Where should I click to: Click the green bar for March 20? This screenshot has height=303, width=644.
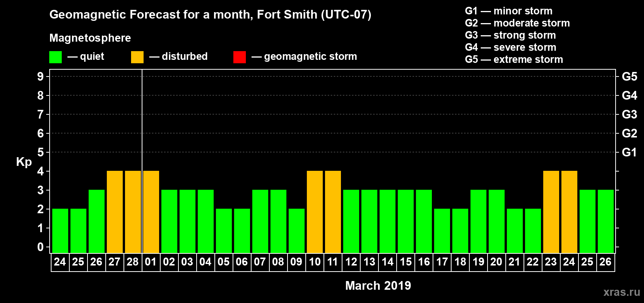(497, 221)
